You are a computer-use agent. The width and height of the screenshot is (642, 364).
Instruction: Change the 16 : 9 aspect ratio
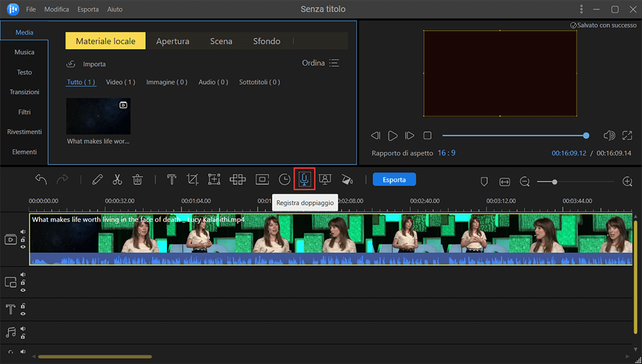pos(446,153)
